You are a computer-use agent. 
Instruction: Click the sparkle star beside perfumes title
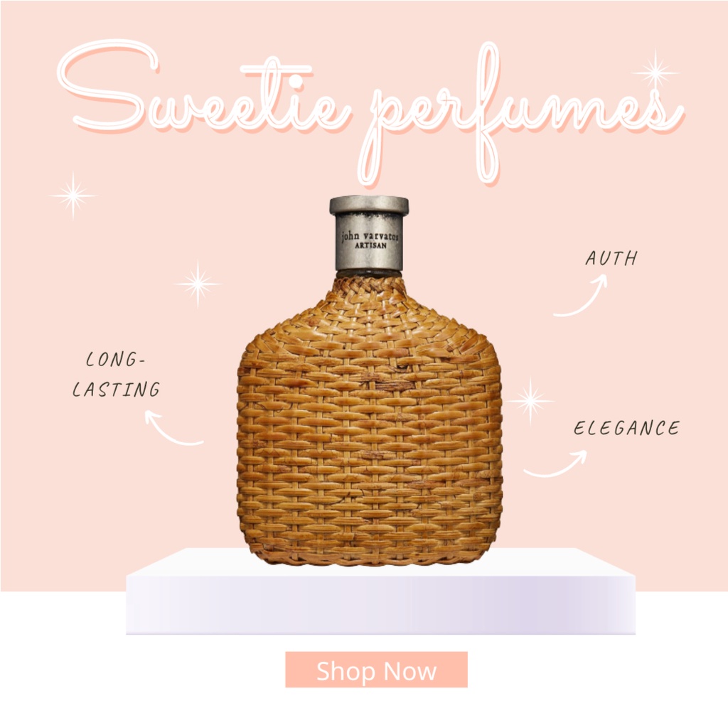[x=655, y=72]
